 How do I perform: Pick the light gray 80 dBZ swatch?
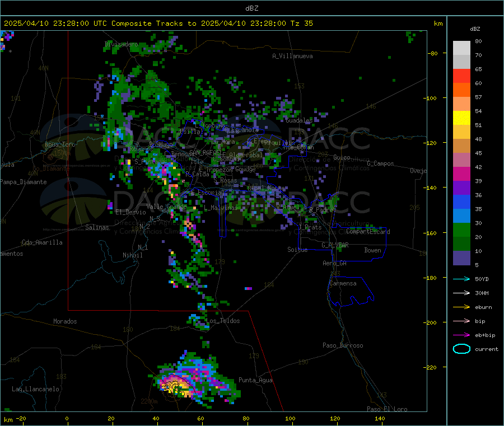pyautogui.click(x=461, y=48)
